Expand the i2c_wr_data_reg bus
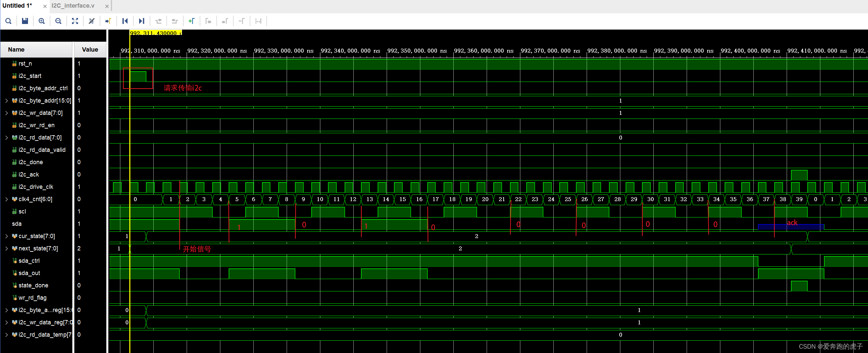Screen dimensions: 868x353 coord(6,322)
